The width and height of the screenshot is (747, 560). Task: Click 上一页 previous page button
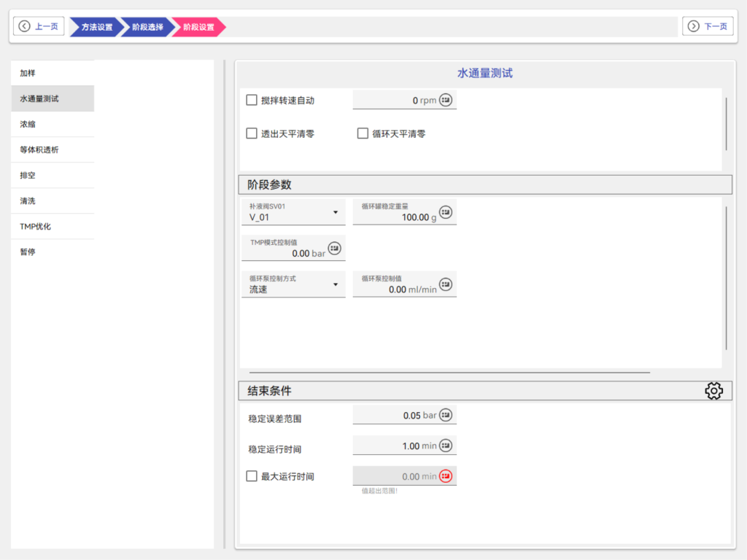[x=40, y=26]
